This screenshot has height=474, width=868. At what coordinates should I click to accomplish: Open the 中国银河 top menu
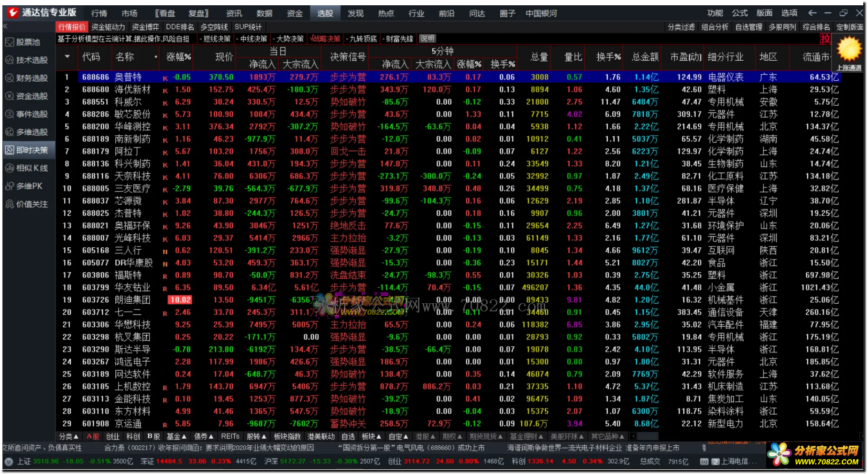coord(541,13)
